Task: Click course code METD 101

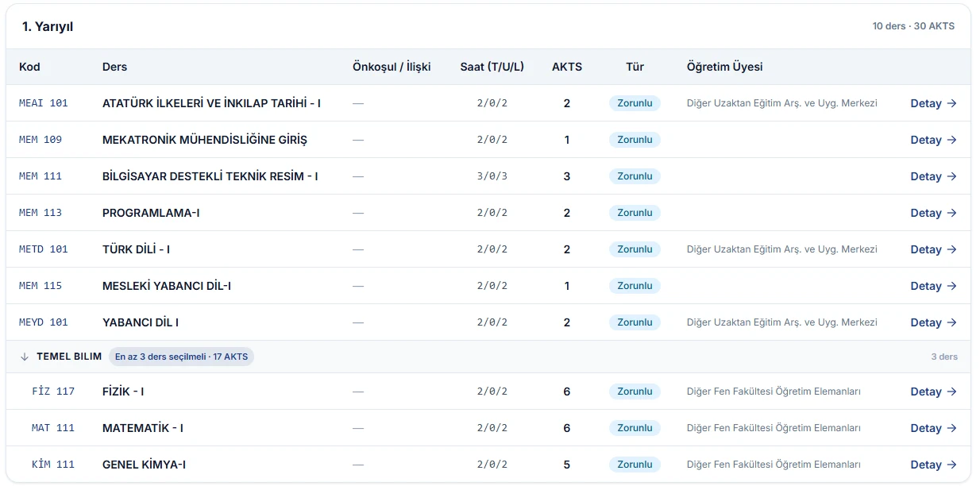Action: 44,249
